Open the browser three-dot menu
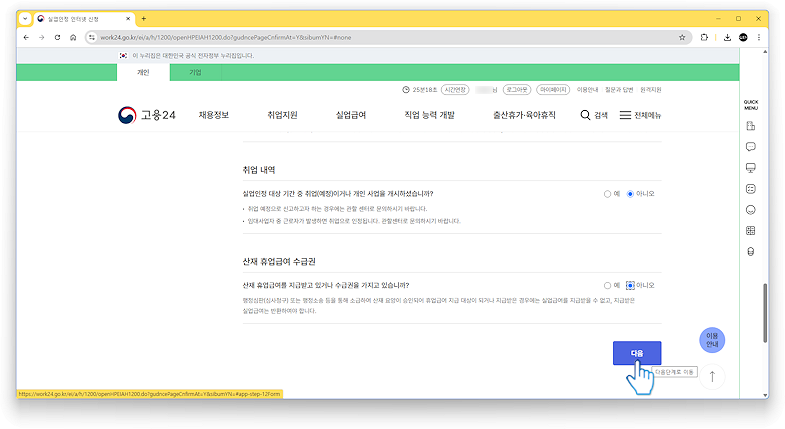This screenshot has width=785, height=429. tap(759, 38)
